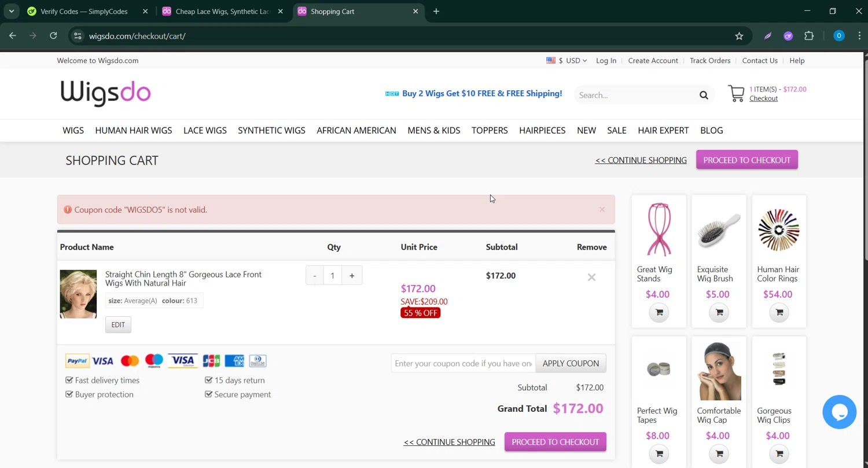
Task: Go back to previous page
Action: [x=13, y=36]
